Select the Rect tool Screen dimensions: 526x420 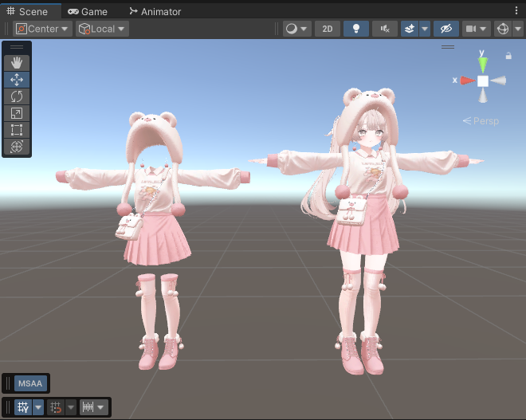[17, 130]
